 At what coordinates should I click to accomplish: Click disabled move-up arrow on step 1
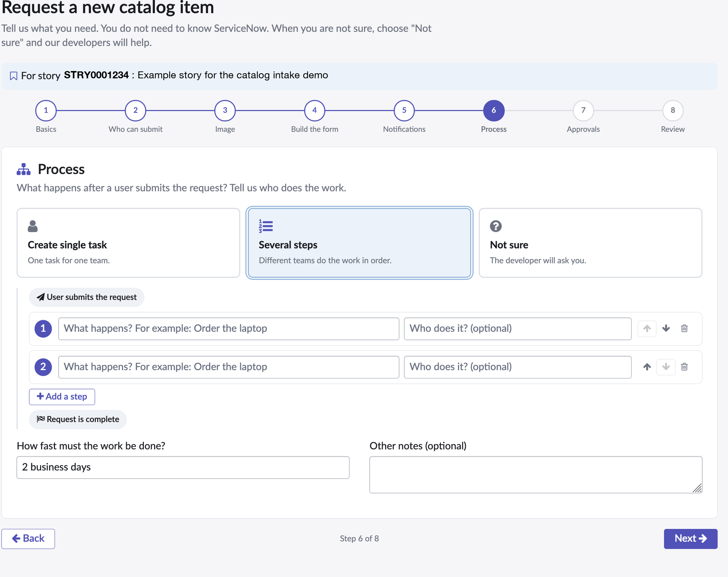point(647,329)
